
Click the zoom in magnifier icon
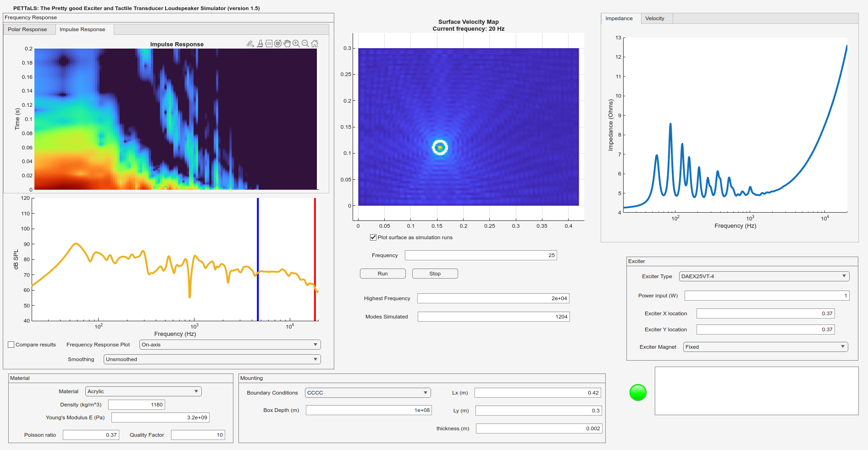296,44
